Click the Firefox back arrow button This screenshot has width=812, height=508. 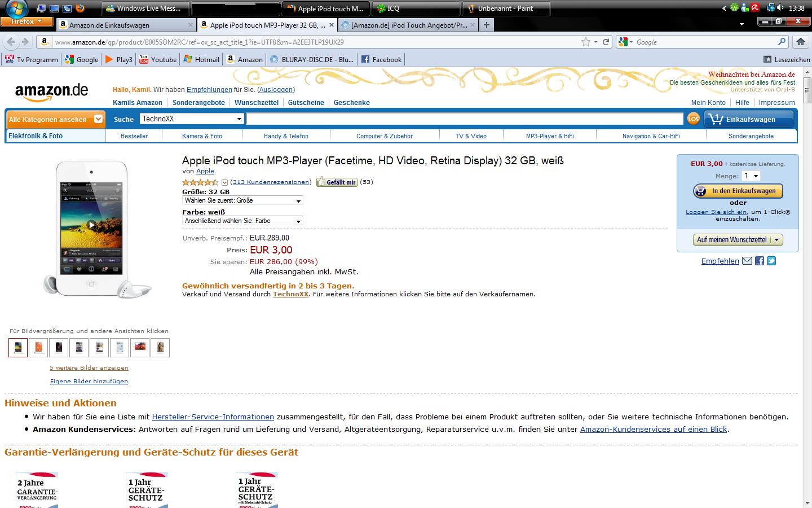pos(11,42)
